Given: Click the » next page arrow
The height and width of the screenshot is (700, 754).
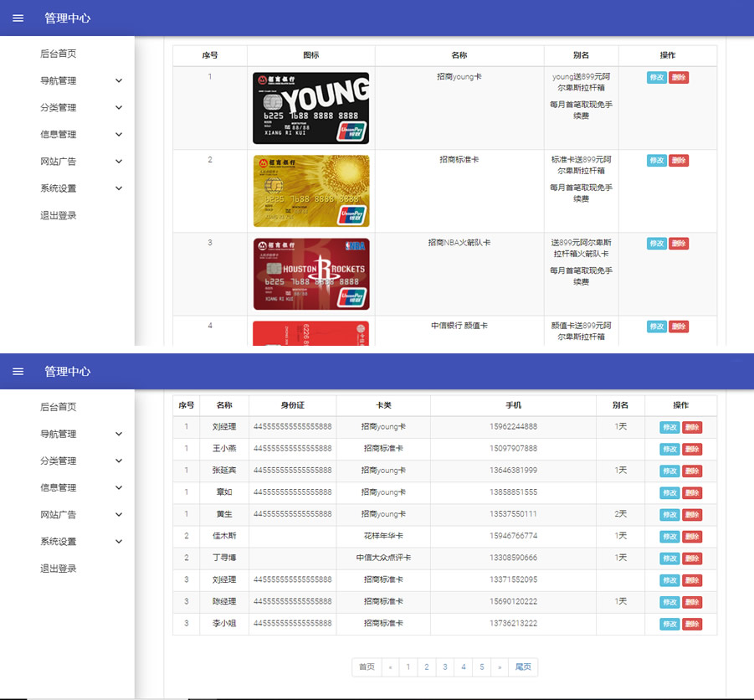Looking at the screenshot, I should tap(500, 667).
